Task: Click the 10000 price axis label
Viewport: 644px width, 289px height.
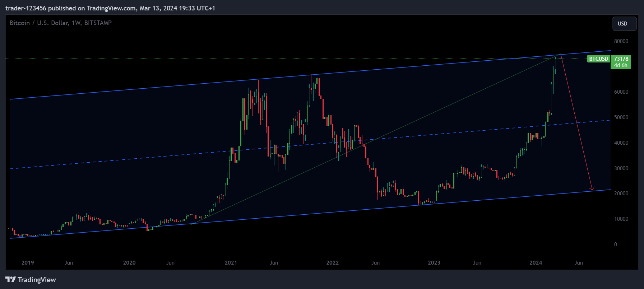Action: pyautogui.click(x=621, y=219)
